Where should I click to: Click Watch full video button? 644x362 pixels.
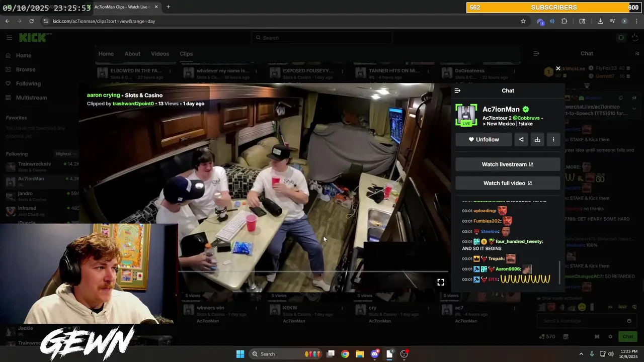[508, 183]
